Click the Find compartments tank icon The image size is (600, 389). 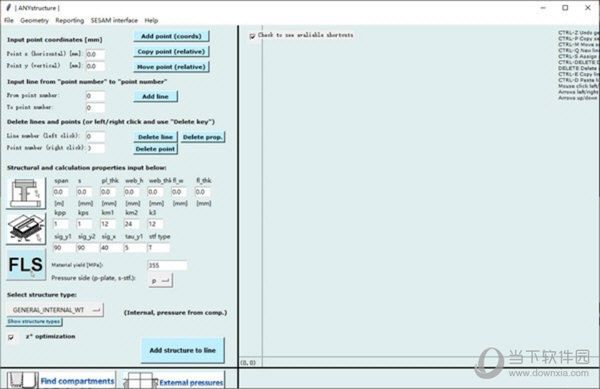(22, 380)
